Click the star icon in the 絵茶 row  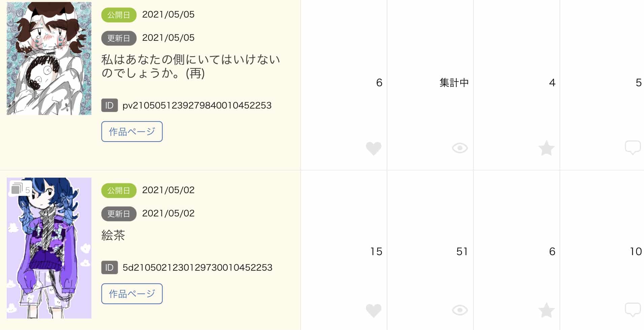click(546, 310)
